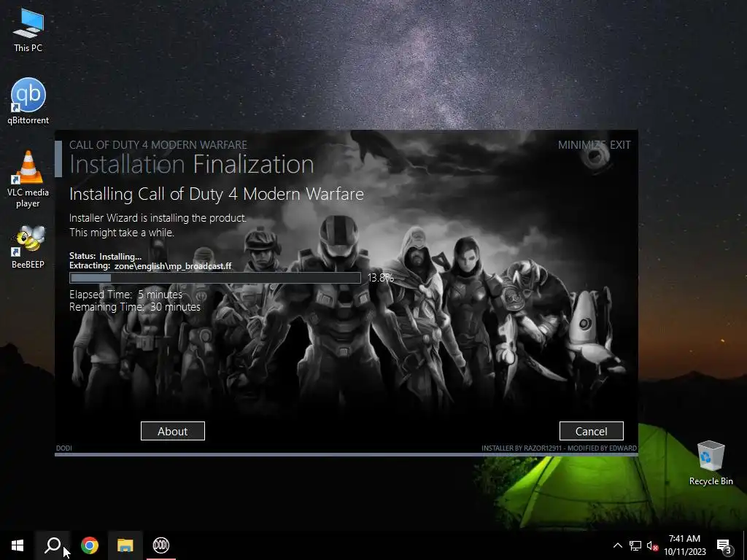Select the BeeBEEP desktop shortcut

[28, 247]
